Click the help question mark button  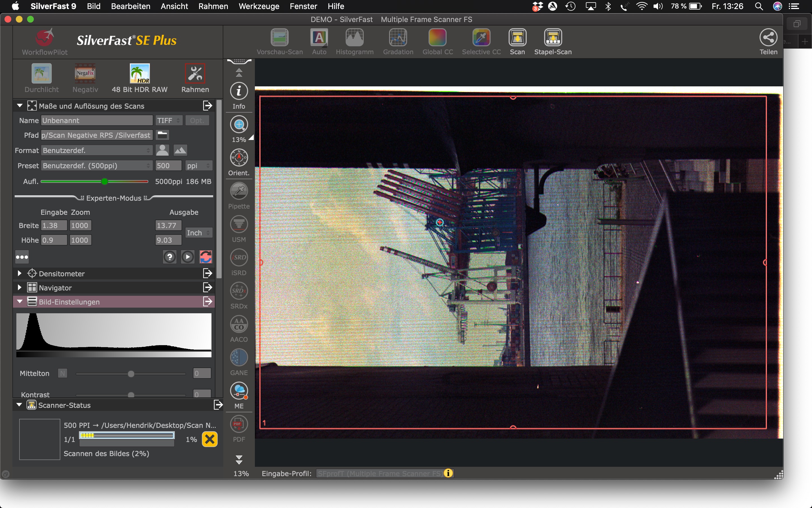(x=170, y=257)
